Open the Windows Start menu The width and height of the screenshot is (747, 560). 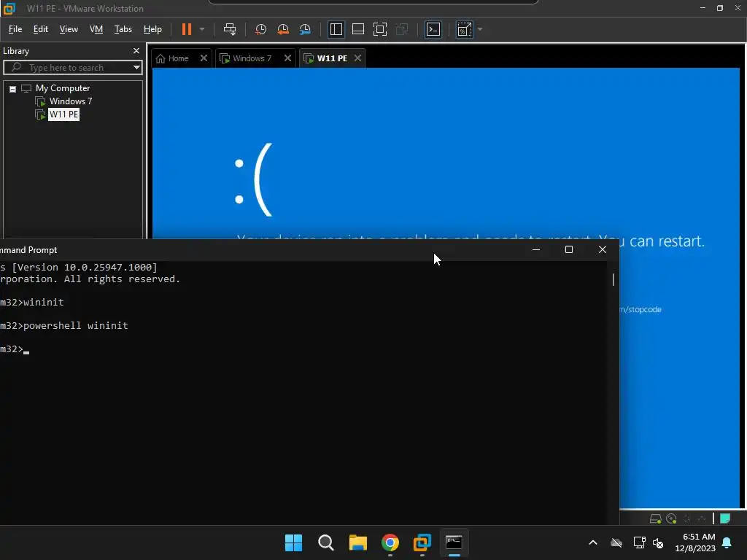[293, 542]
